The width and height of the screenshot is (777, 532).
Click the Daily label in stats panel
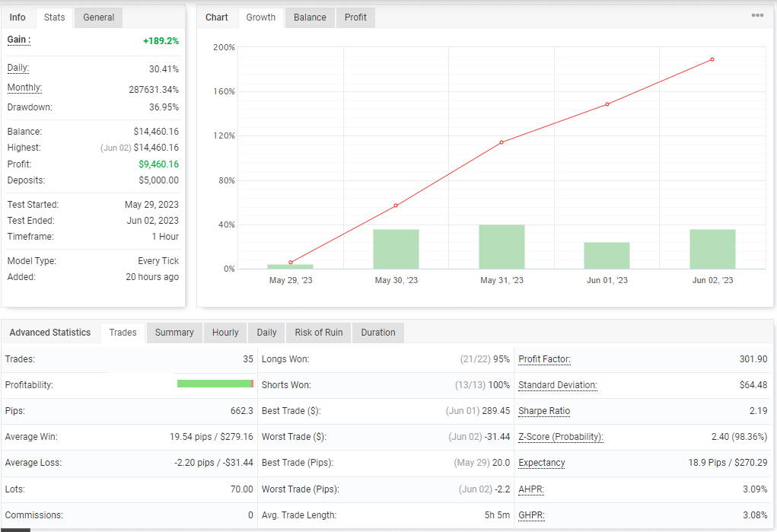coord(18,68)
